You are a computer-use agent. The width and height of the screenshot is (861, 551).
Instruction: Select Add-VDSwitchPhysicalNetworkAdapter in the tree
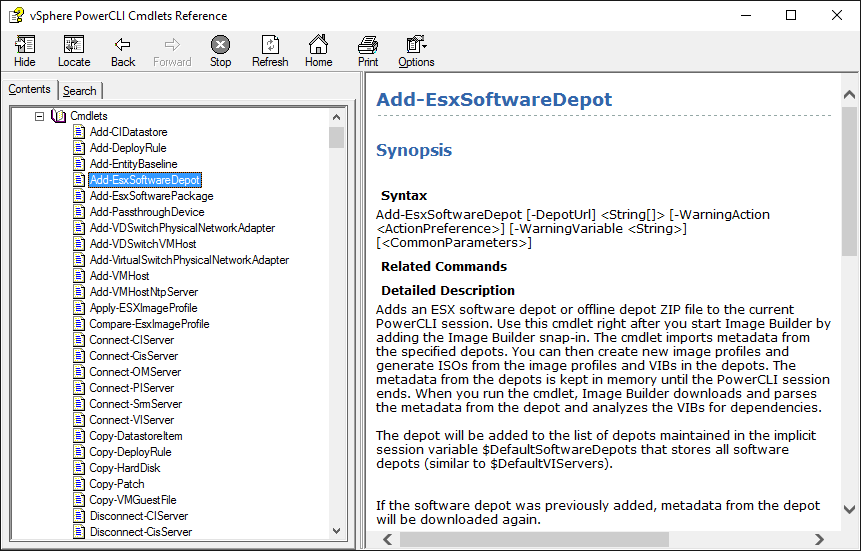point(182,227)
